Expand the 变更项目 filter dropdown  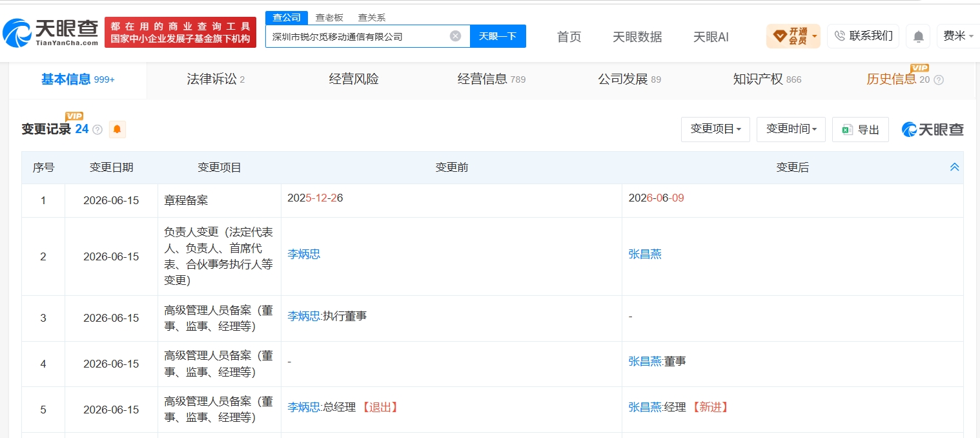(x=715, y=129)
